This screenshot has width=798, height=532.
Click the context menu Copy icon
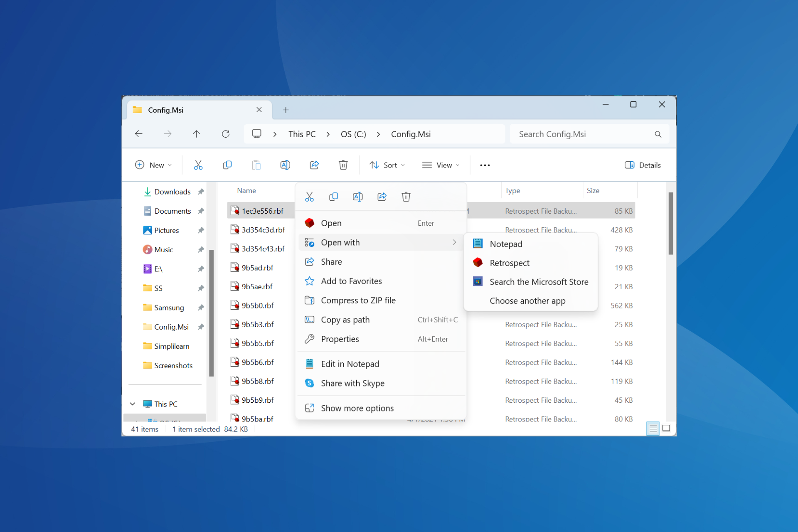click(333, 197)
